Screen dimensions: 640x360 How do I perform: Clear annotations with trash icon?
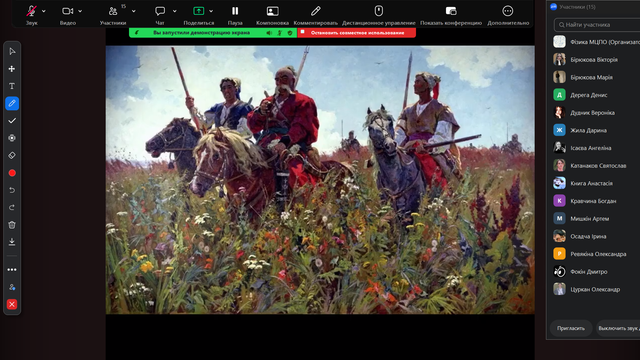(12, 225)
